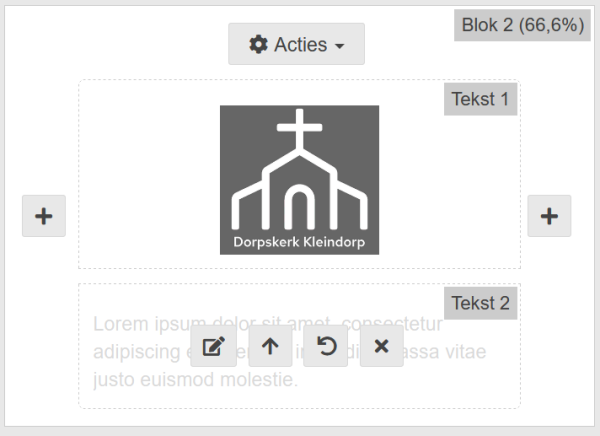The image size is (600, 436).
Task: Select the church logo image
Action: (x=299, y=180)
